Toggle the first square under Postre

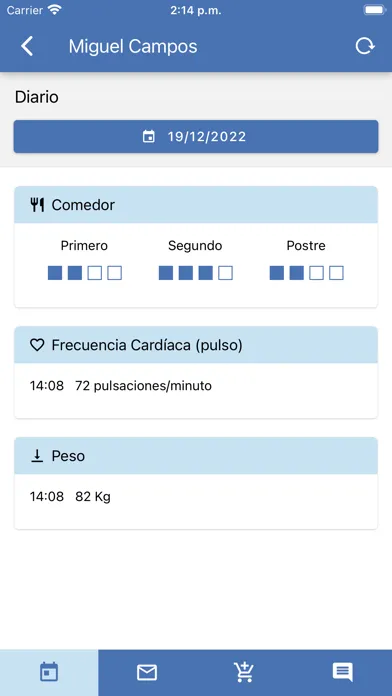(x=277, y=273)
